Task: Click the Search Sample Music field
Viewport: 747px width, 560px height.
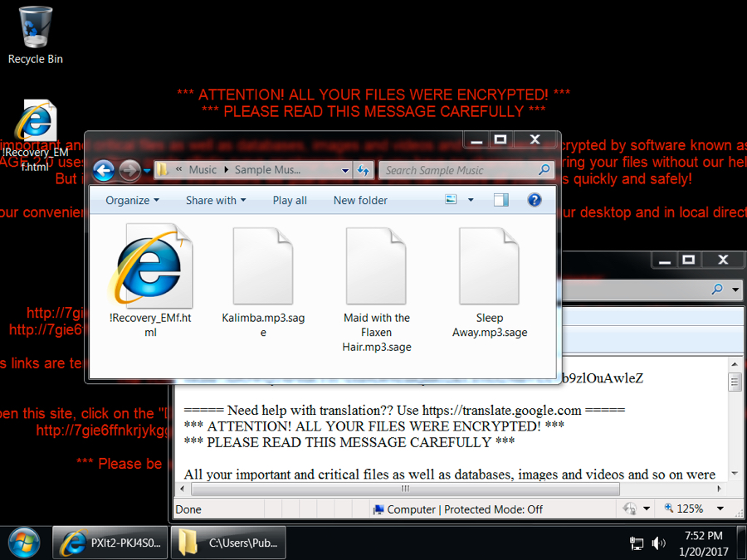Action: coord(459,170)
